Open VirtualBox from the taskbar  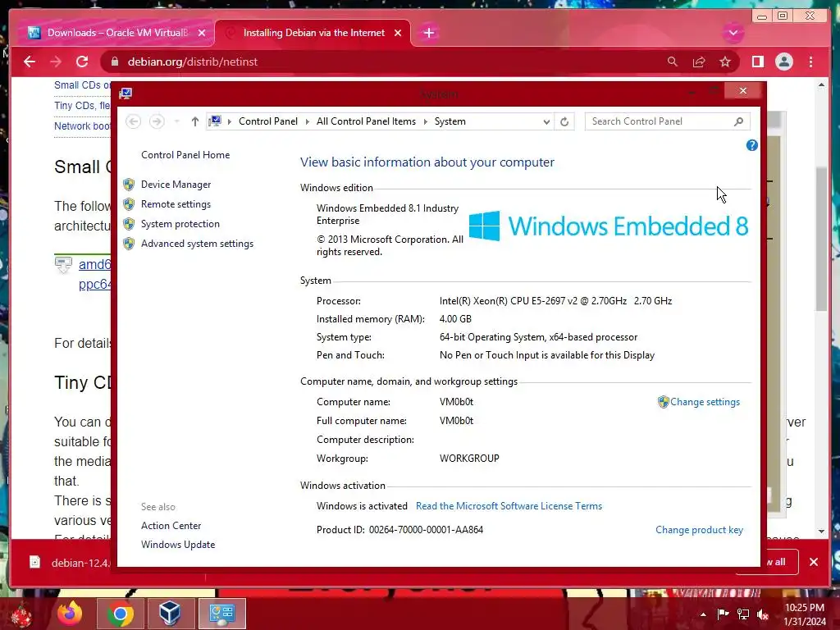171,614
